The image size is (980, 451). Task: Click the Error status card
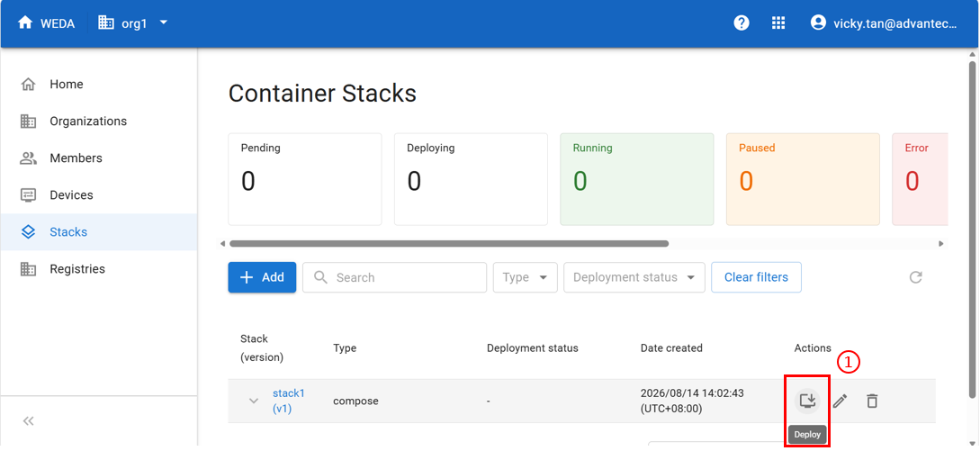[920, 179]
